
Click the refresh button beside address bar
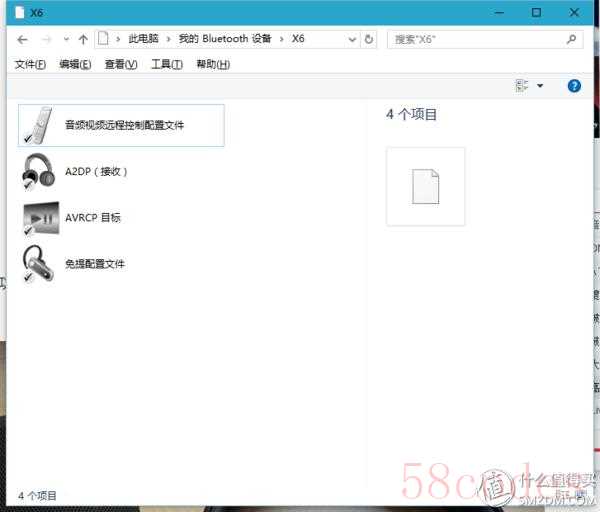tap(370, 40)
